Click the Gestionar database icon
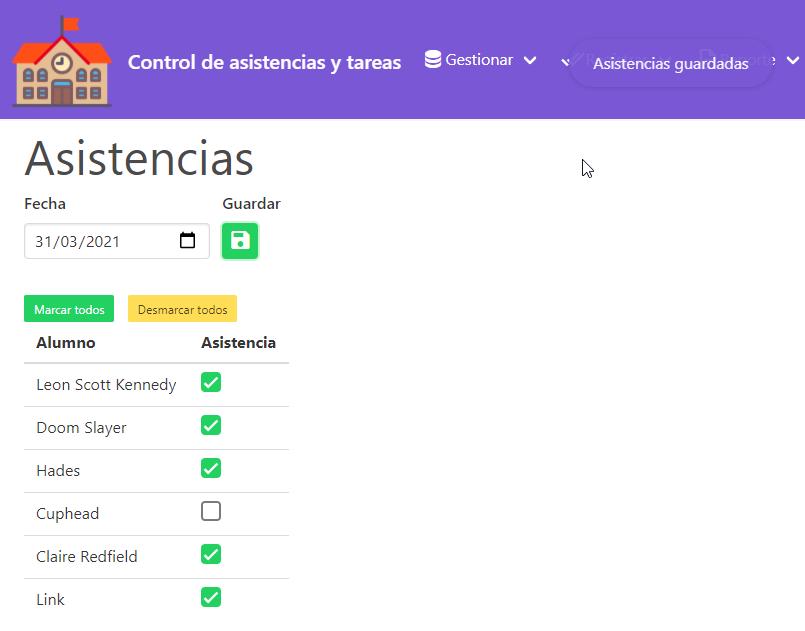Screen dimensions: 805x631 coord(433,60)
